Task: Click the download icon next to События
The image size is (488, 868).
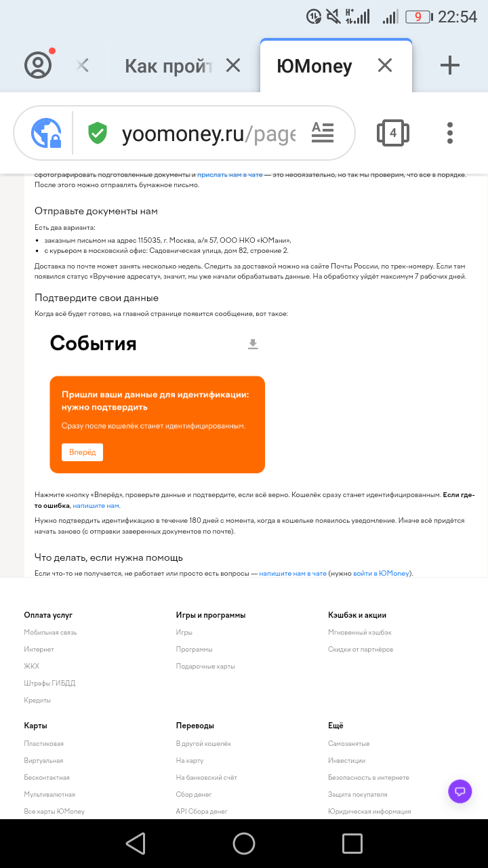Action: click(x=253, y=344)
